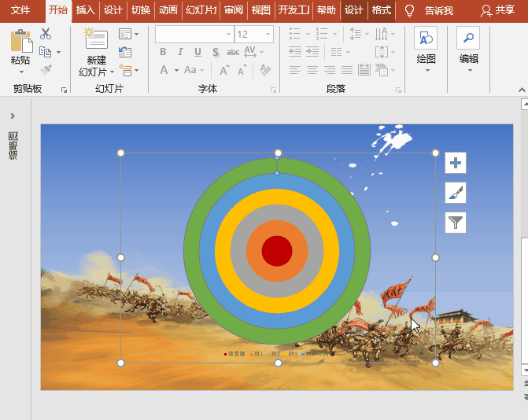Viewport: 528px width, 420px height.
Task: Toggle text shadow
Action: [216, 52]
